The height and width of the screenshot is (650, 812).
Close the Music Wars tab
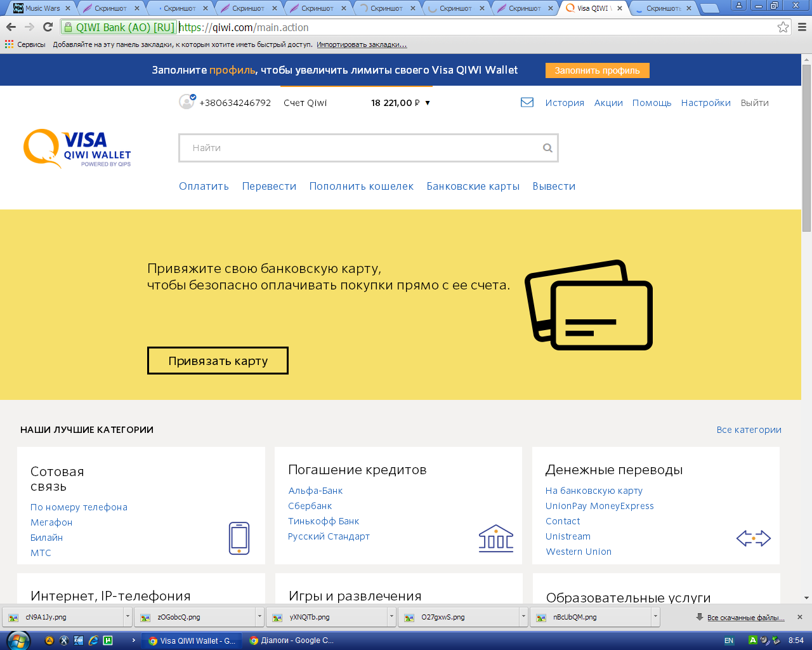(68, 8)
